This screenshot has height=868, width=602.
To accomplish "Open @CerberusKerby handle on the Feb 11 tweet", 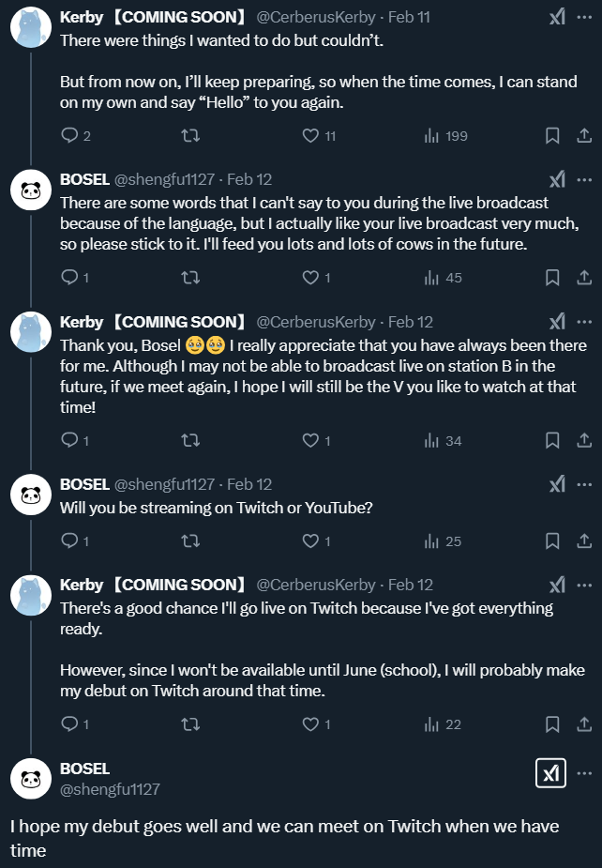I will point(316,18).
